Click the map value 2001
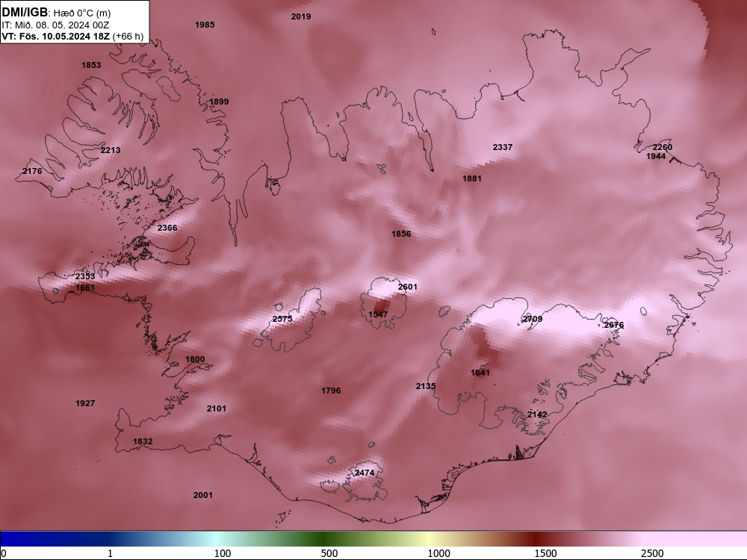Viewport: 747px width, 560px height. pos(203,495)
